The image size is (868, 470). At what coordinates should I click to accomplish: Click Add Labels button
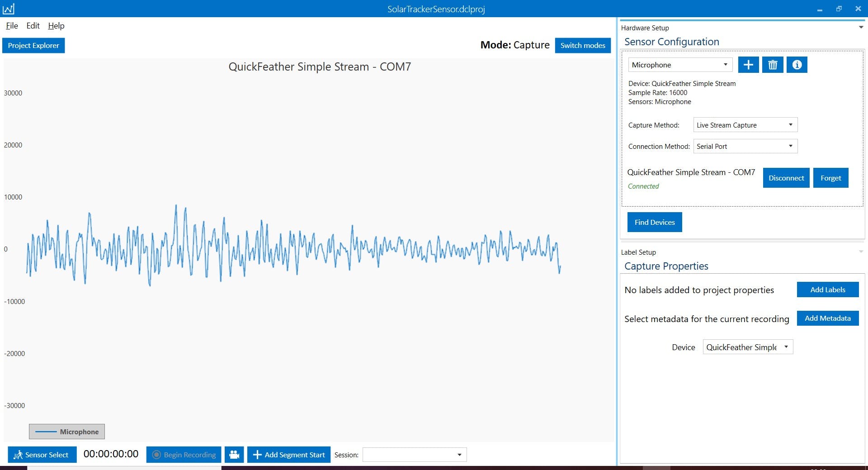[x=828, y=290]
